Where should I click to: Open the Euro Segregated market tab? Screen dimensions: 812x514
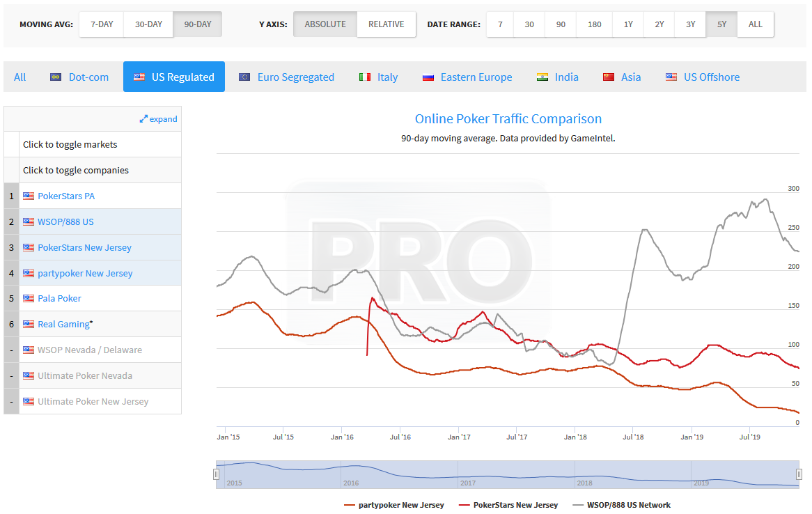(286, 77)
